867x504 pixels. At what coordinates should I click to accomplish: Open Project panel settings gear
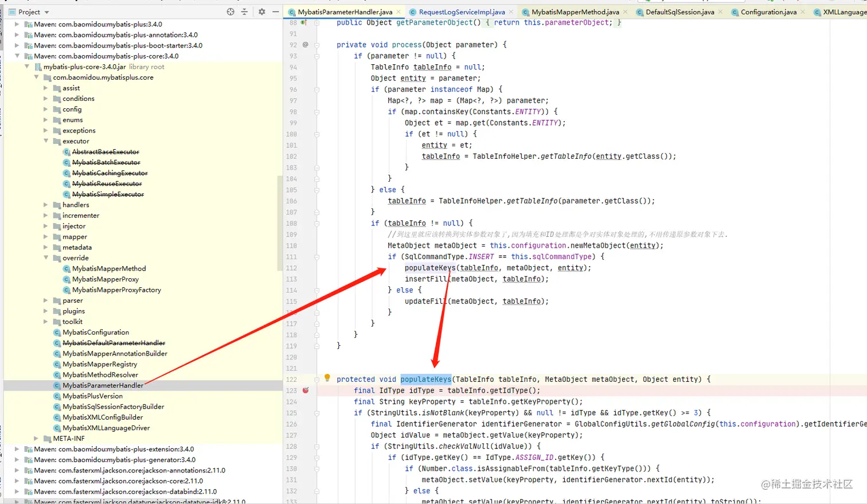(x=262, y=11)
